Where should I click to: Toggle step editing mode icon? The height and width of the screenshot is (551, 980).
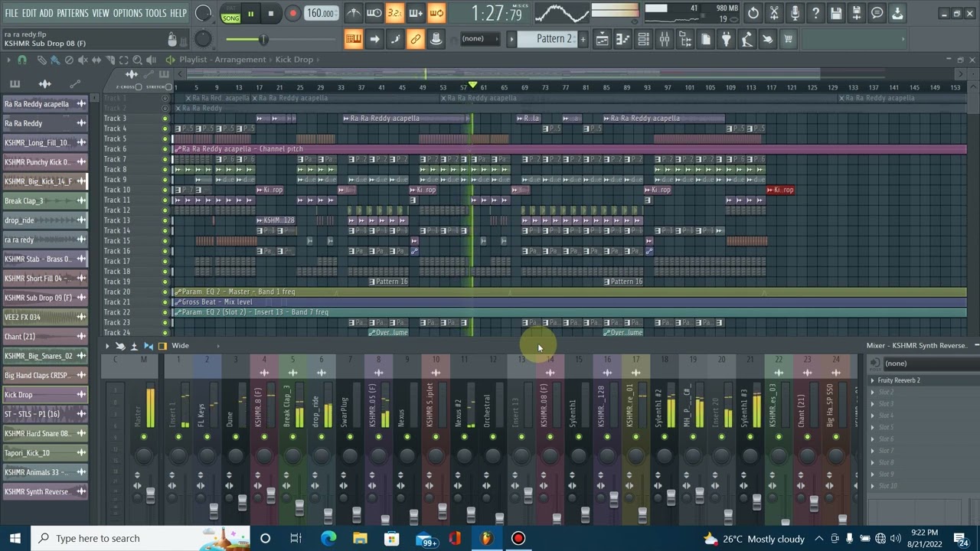395,39
